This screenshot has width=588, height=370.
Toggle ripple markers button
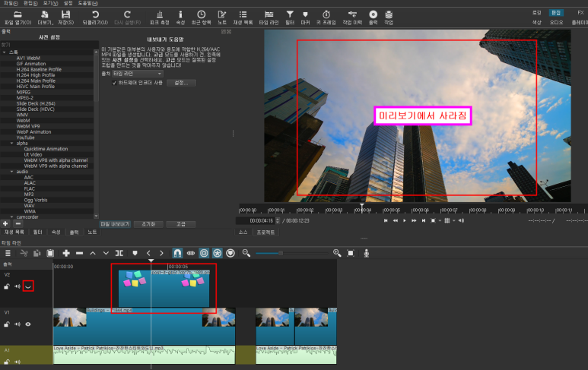(x=230, y=253)
